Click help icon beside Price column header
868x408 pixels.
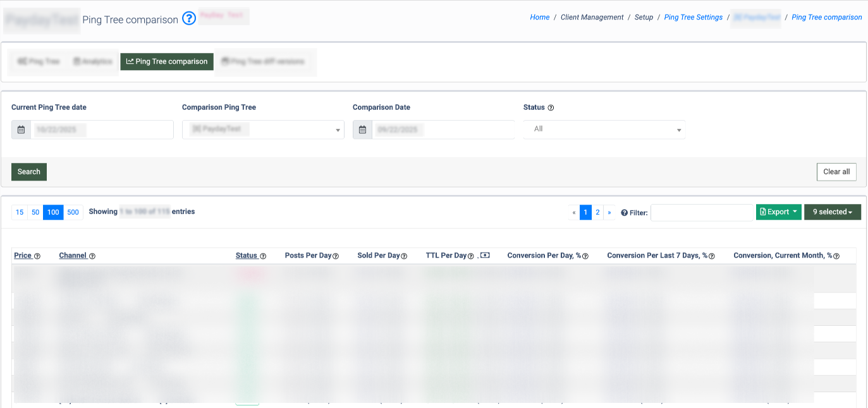(x=37, y=256)
